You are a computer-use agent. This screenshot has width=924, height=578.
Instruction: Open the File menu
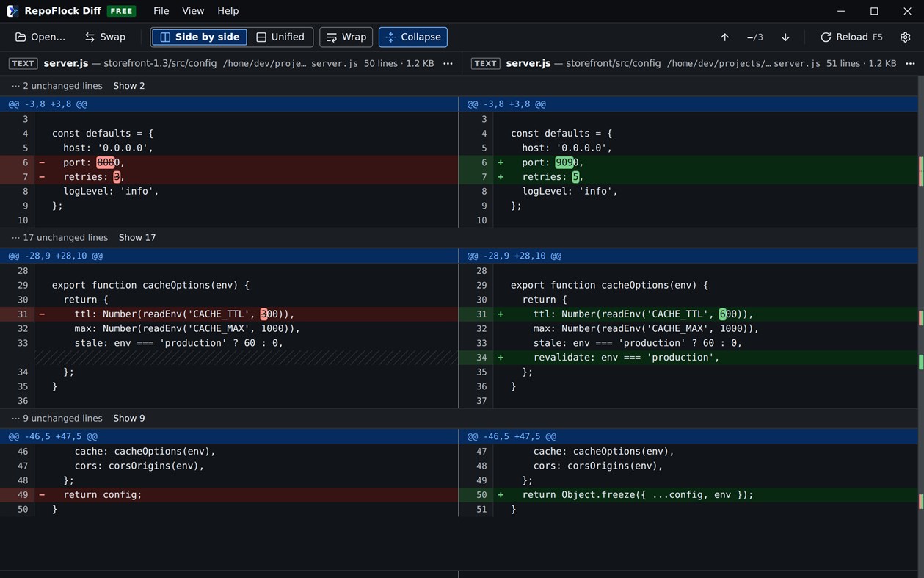pyautogui.click(x=161, y=11)
